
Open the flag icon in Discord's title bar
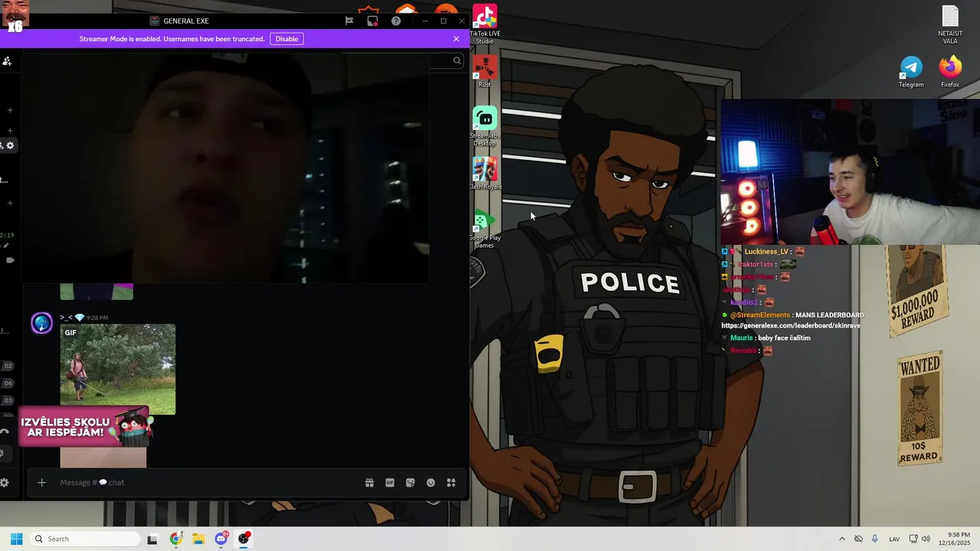(x=349, y=21)
